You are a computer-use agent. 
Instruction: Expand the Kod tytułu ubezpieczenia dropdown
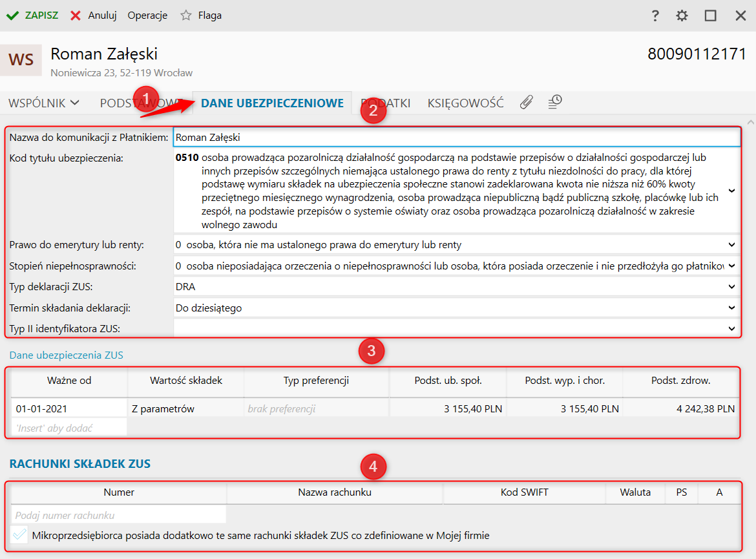point(731,191)
